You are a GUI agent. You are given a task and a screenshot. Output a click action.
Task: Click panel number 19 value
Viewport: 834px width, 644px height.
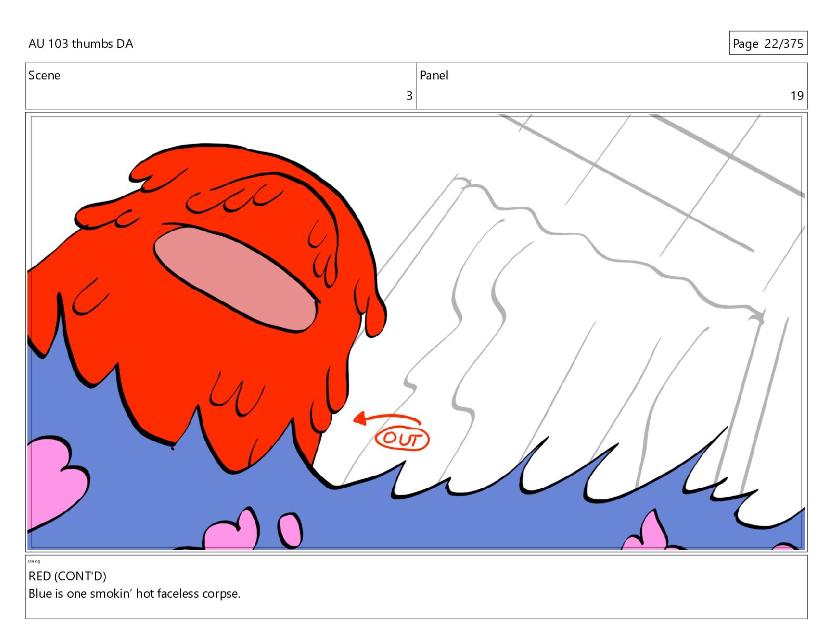coord(797,96)
